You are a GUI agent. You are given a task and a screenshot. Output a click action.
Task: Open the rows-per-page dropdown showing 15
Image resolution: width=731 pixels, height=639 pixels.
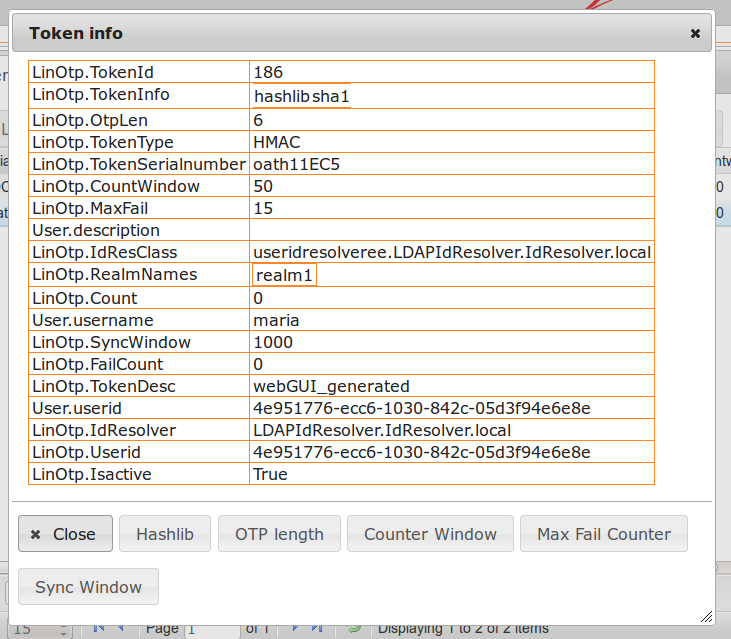(40, 629)
